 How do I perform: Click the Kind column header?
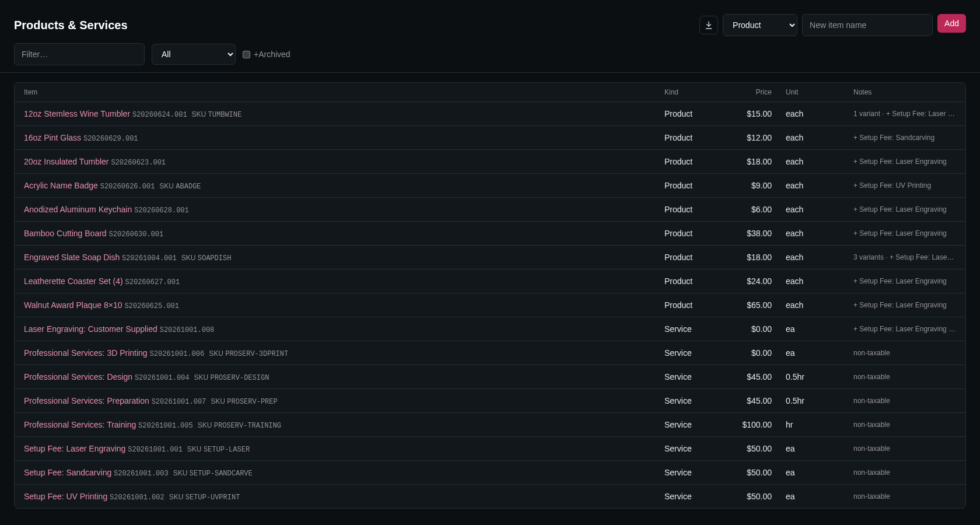671,92
